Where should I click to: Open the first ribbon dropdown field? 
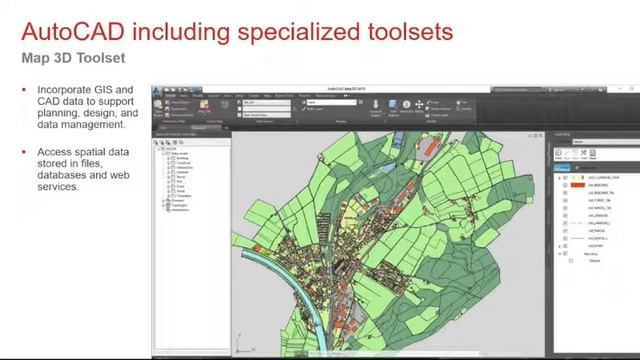(267, 102)
